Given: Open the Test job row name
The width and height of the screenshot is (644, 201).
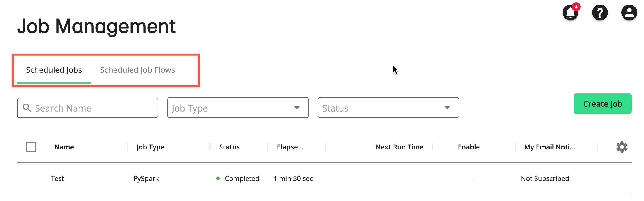Looking at the screenshot, I should 57,178.
